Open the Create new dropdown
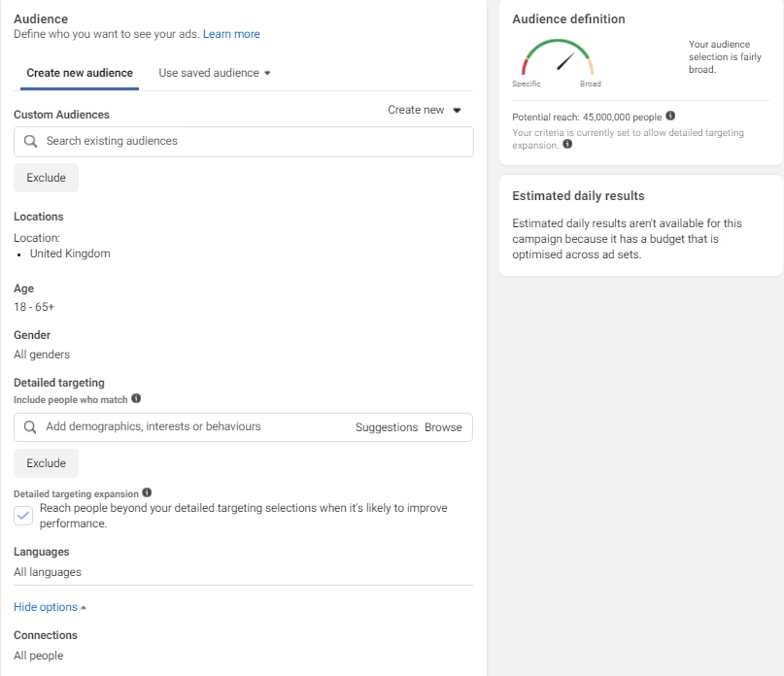Screen dimensions: 784x676 [425, 110]
